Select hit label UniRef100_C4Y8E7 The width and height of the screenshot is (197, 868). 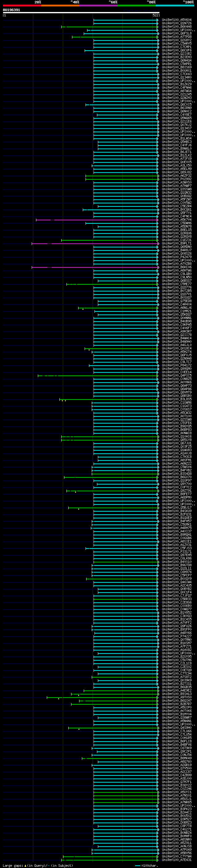point(176,115)
